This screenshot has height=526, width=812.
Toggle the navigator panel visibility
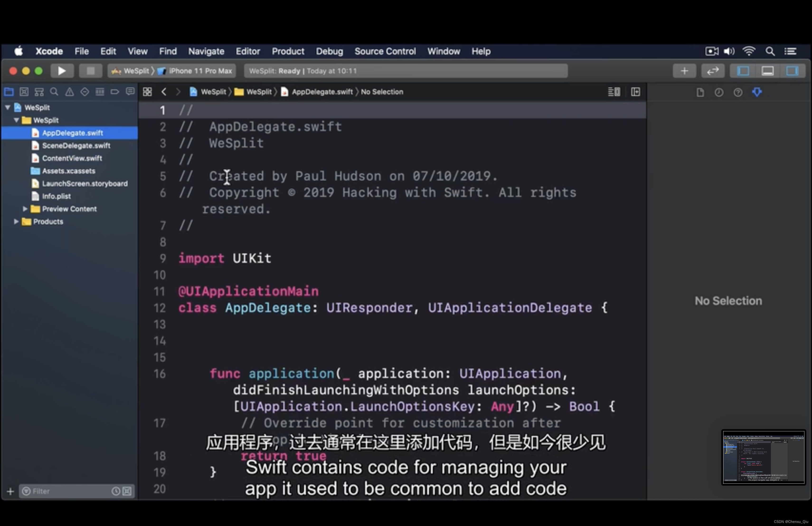(743, 71)
